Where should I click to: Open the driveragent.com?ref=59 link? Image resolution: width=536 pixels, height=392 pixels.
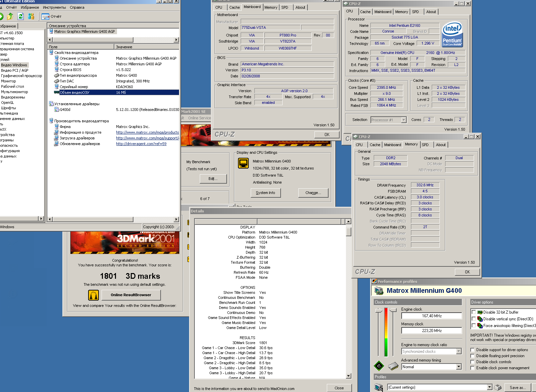141,144
